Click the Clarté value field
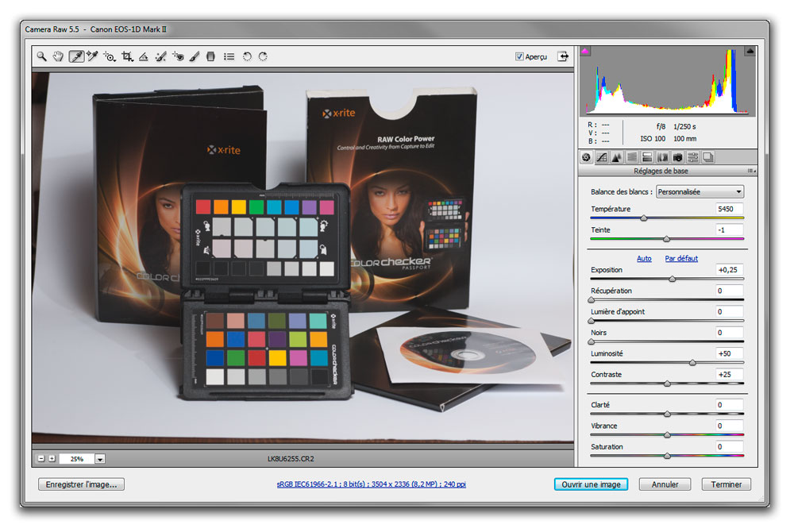The width and height of the screenshot is (794, 532). [729, 405]
